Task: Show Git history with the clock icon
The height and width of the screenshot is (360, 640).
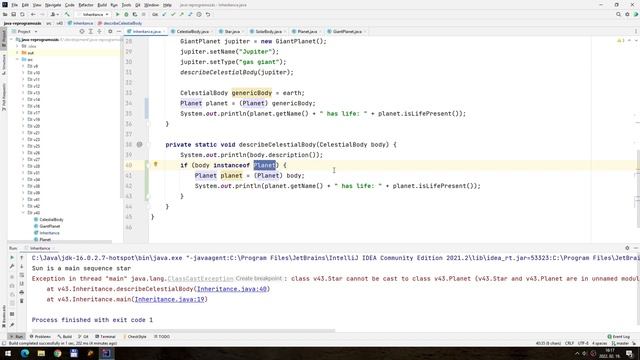Action: point(199,14)
